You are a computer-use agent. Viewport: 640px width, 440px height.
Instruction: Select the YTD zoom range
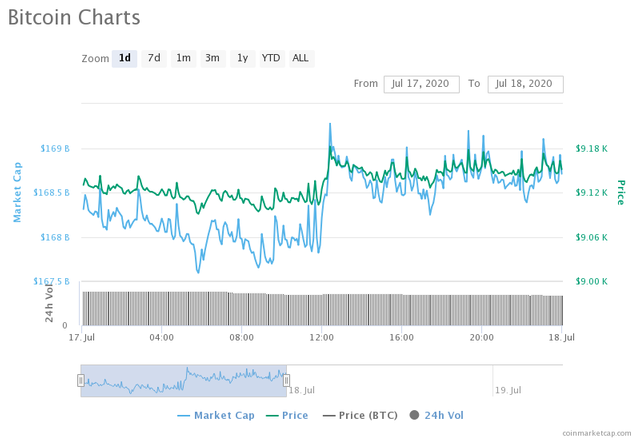(x=272, y=58)
